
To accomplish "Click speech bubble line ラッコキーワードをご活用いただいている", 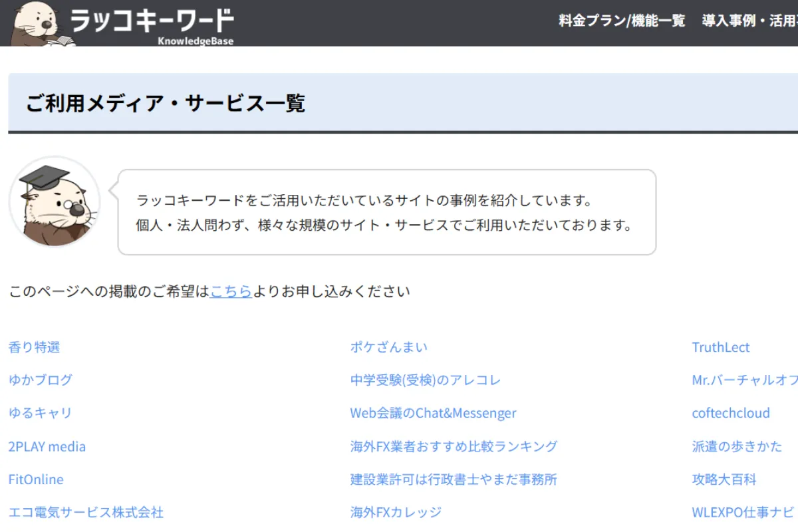I will pyautogui.click(x=364, y=200).
